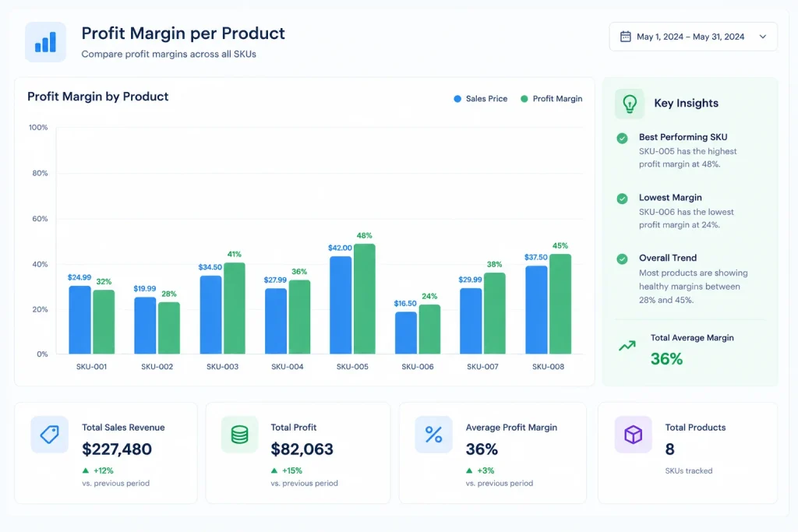Click the blue SKU-001 sales price bar
798x532 pixels.
80,320
